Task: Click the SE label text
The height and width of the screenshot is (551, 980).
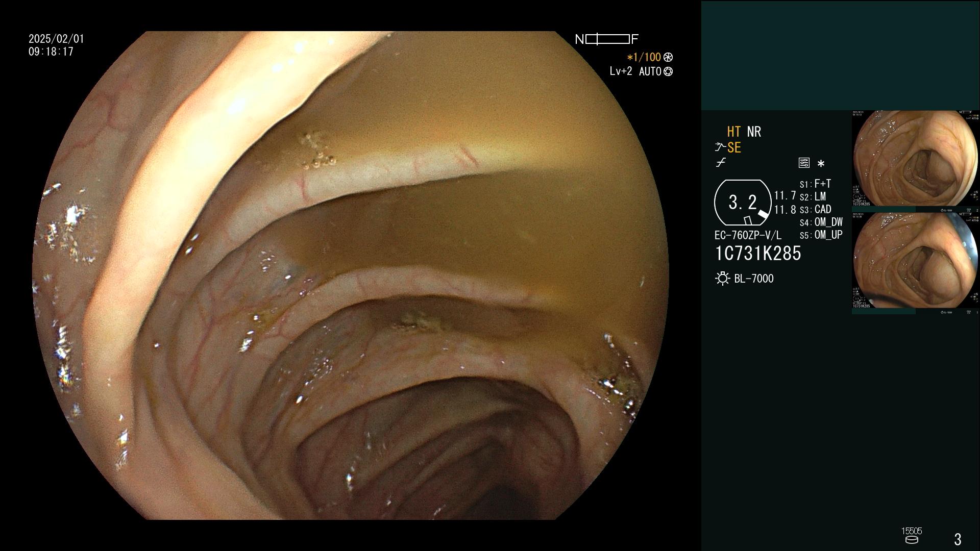Action: click(734, 147)
